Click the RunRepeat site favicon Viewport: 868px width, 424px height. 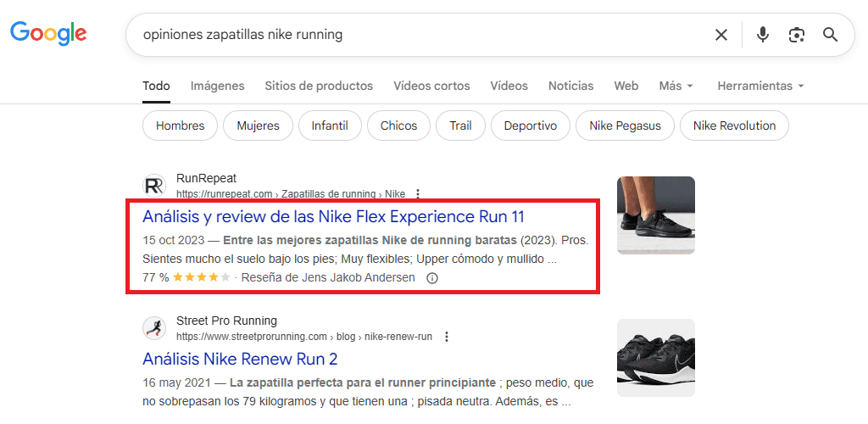pos(154,186)
